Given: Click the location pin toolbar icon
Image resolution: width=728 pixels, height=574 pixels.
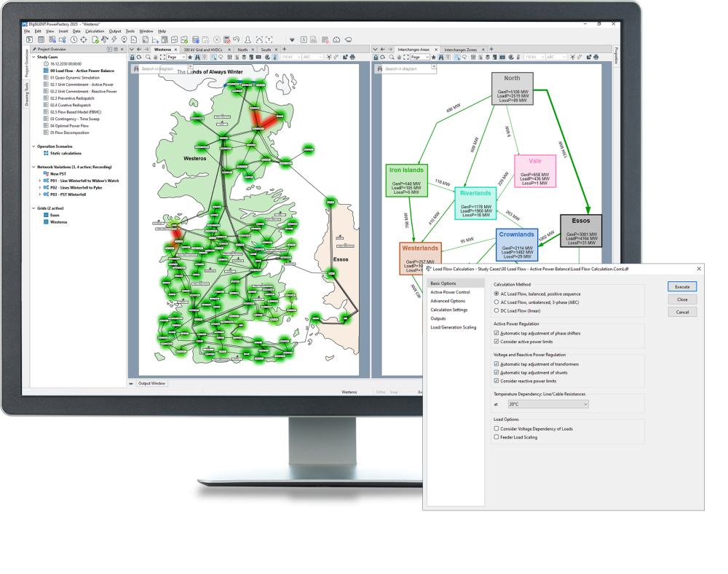Looking at the screenshot, I should 124,40.
